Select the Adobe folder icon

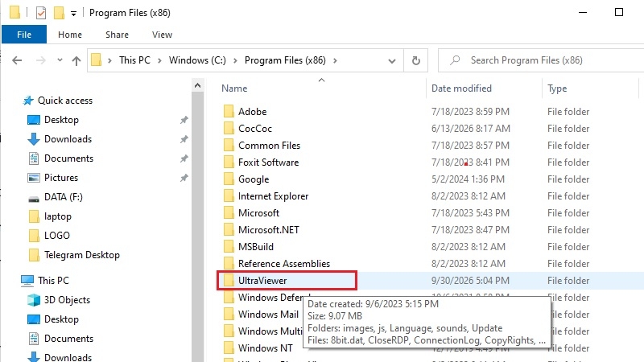[229, 112]
